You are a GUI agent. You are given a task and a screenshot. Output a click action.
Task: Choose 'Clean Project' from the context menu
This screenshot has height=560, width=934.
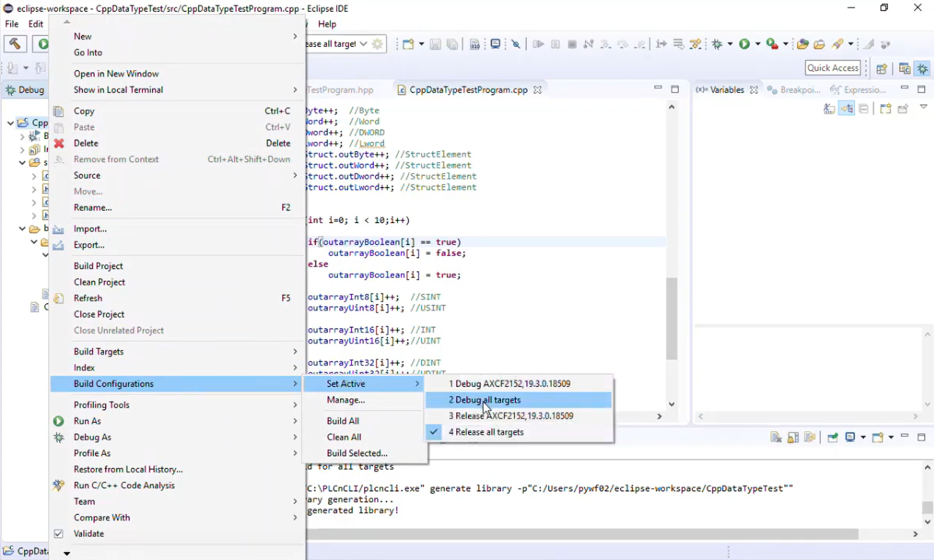coord(177,282)
